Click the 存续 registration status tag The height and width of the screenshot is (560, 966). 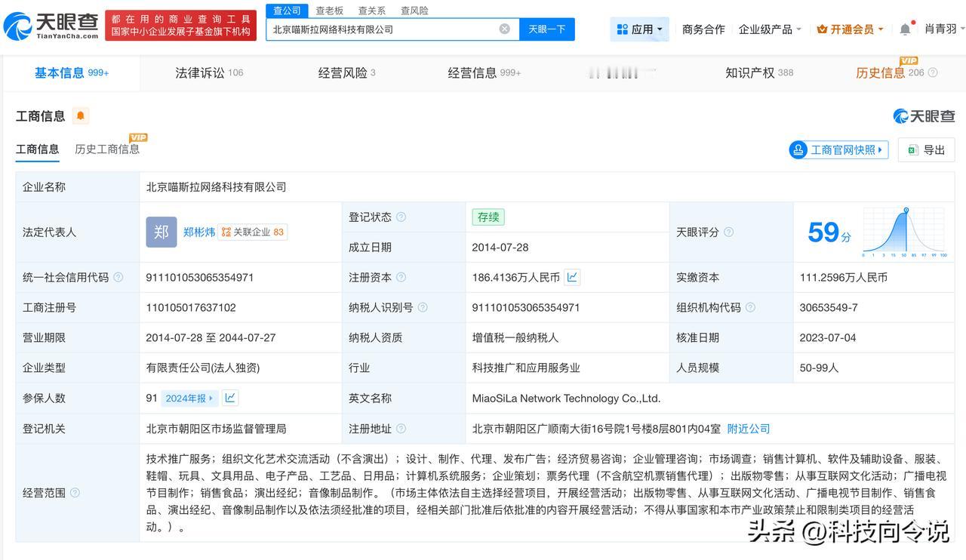point(488,217)
